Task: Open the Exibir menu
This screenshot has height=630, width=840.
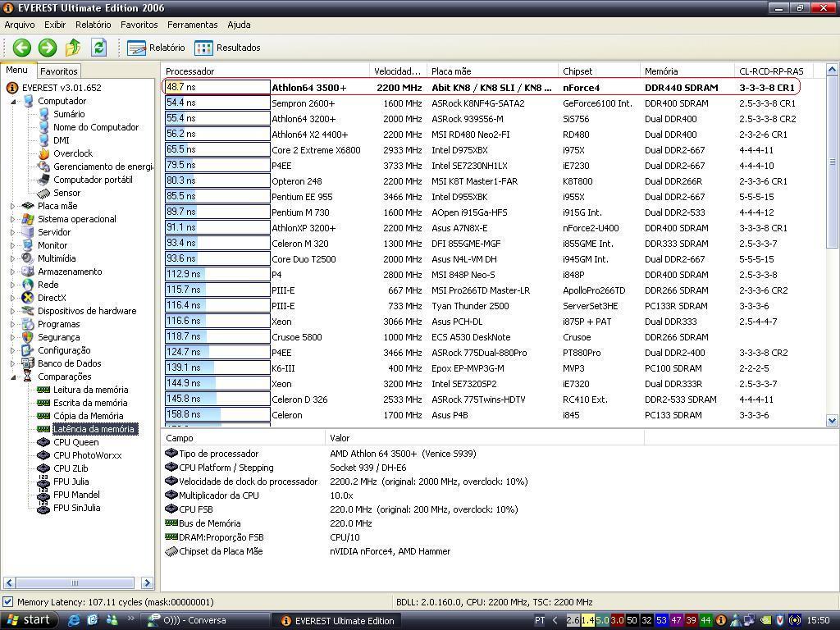Action: pos(55,25)
